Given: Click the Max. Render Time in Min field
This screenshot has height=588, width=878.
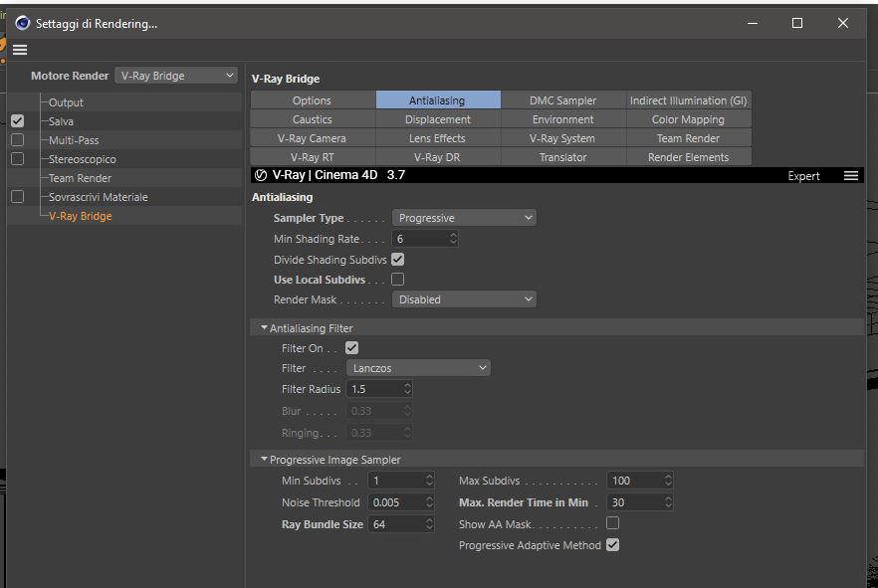Looking at the screenshot, I should (635, 502).
